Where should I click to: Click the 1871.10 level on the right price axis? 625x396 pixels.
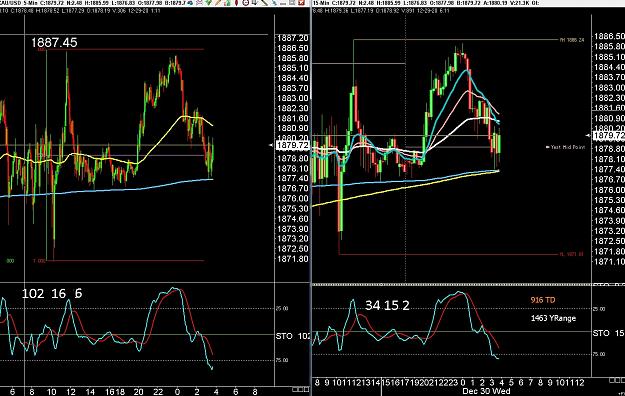(609, 262)
